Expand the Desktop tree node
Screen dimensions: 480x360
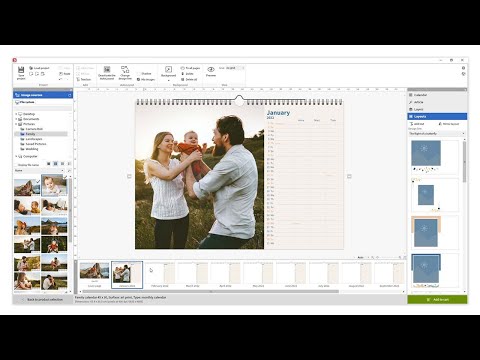(16, 114)
